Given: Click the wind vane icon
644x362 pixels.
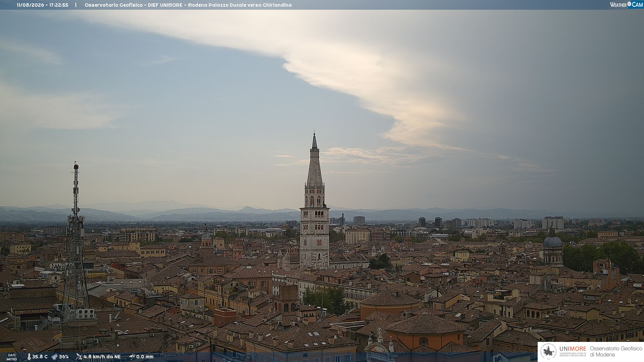Looking at the screenshot, I should 79,357.
